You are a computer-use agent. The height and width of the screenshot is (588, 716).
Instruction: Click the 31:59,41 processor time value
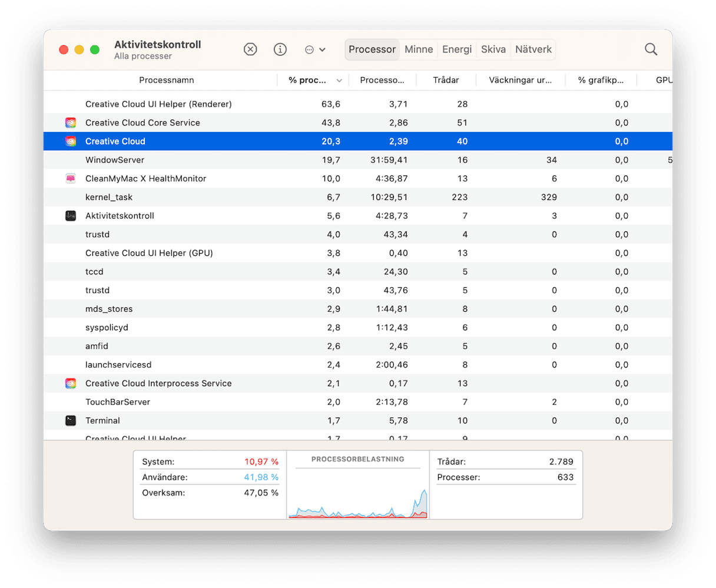pyautogui.click(x=389, y=160)
